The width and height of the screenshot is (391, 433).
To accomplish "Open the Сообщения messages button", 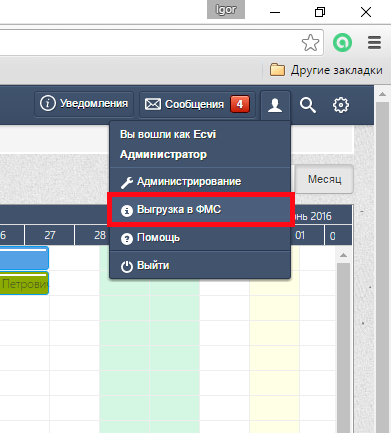I will point(197,104).
